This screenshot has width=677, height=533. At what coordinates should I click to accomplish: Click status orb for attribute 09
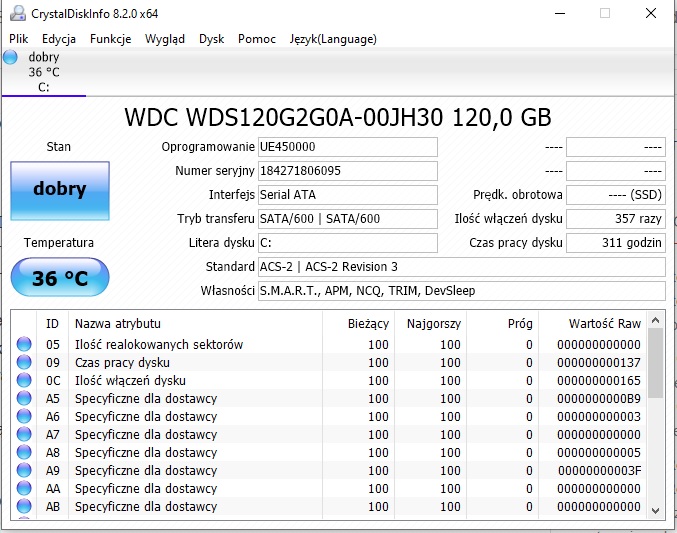(24, 362)
